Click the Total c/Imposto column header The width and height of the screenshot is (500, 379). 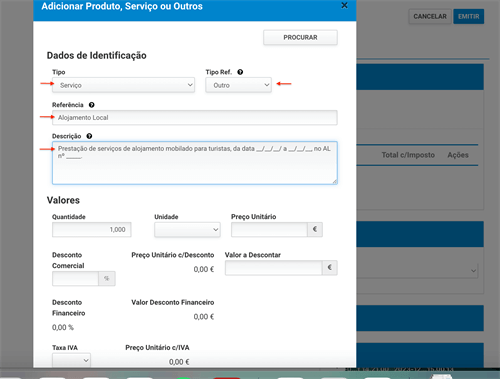[408, 155]
